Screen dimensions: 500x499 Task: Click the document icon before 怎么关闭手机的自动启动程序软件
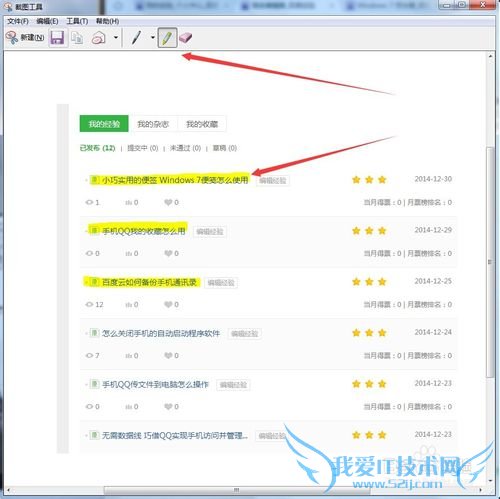click(94, 333)
